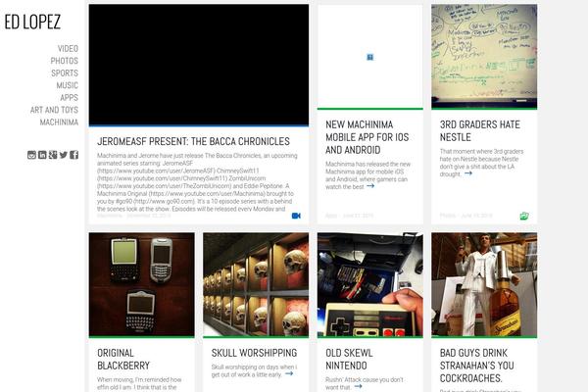Screen dimensions: 588x392
Task: Go to the Art and Toys category
Action: (54, 110)
